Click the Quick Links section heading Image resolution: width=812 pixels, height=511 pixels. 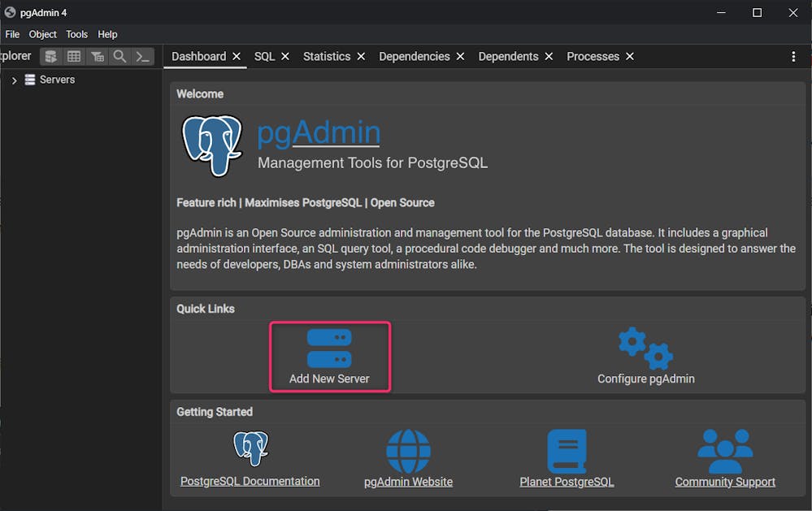pos(206,309)
